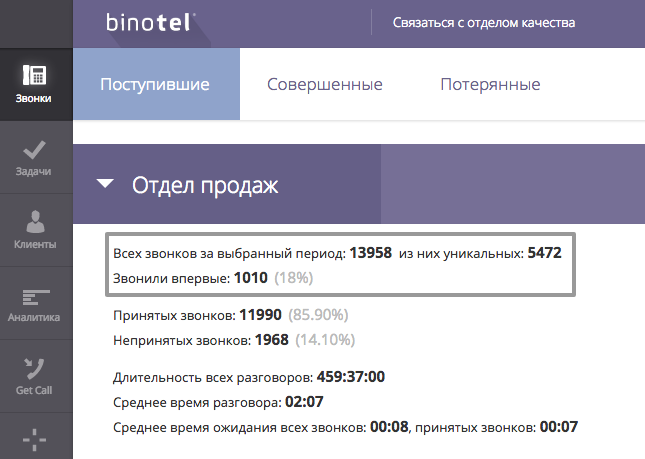Image resolution: width=645 pixels, height=459 pixels.
Task: Open Клиенты person icon in sidebar
Action: point(35,221)
